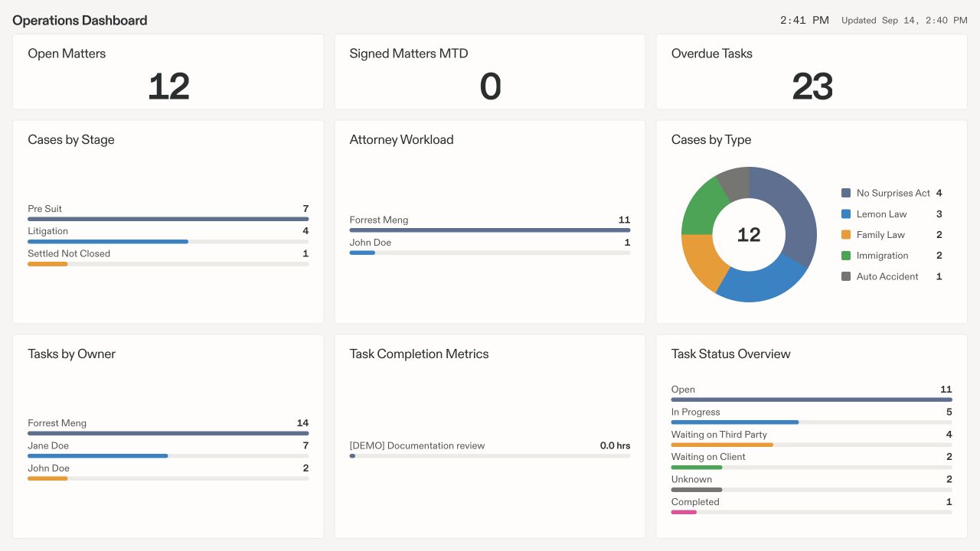980x551 pixels.
Task: Click the Updated Sep 14 timestamp
Action: point(904,21)
